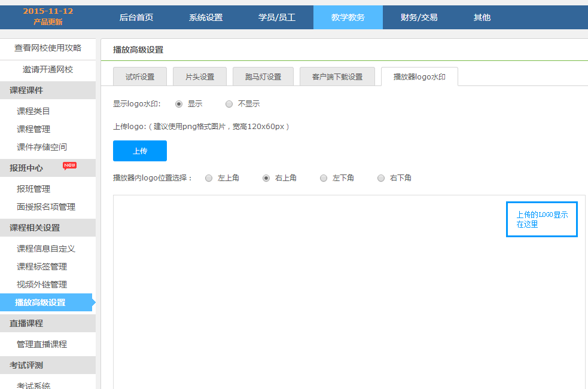Switch to the 客户端下载设置 tab
The image size is (588, 389).
click(337, 77)
